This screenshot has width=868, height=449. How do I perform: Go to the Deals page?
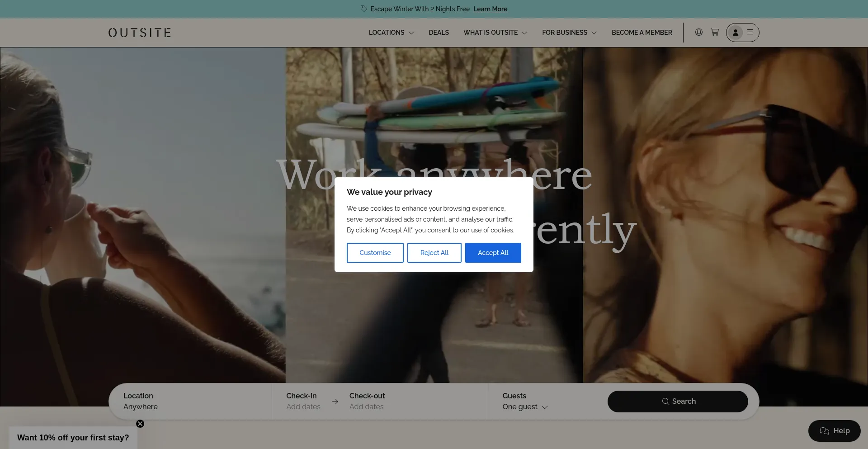(439, 33)
